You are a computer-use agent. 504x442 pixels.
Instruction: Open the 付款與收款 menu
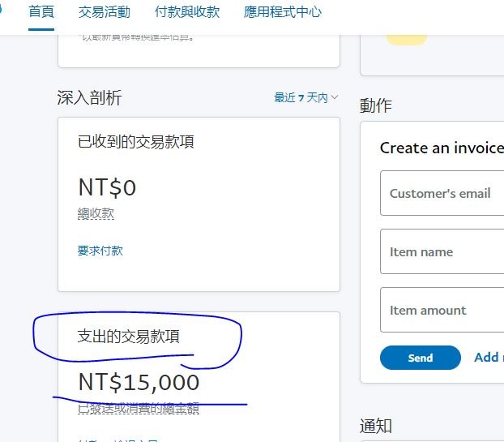pyautogui.click(x=187, y=12)
